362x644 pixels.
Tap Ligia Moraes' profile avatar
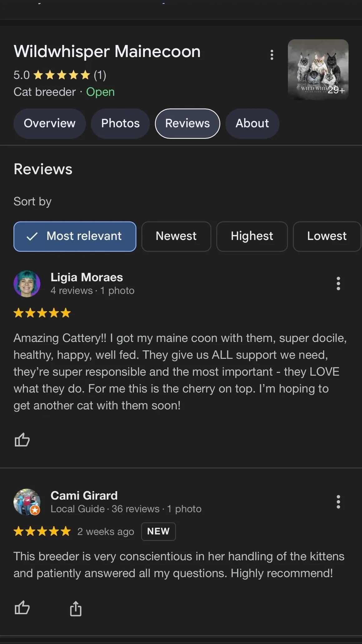pos(27,284)
